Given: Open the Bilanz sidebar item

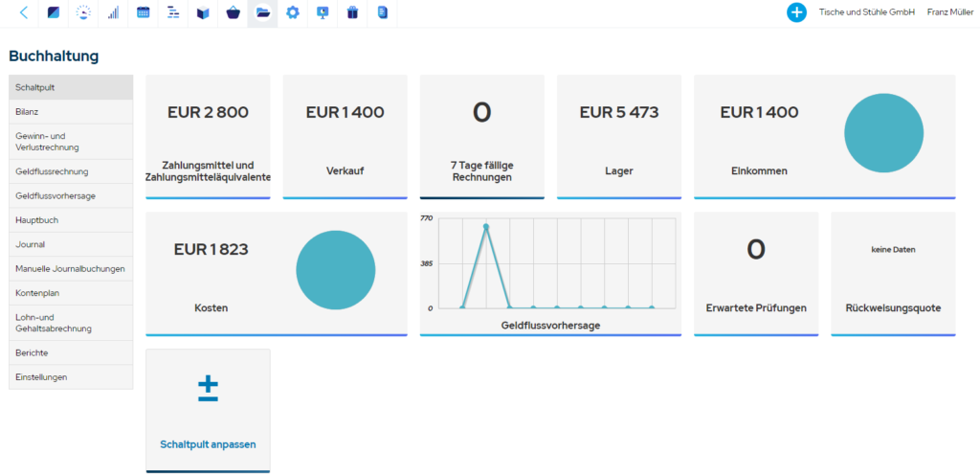Looking at the screenshot, I should click(71, 112).
